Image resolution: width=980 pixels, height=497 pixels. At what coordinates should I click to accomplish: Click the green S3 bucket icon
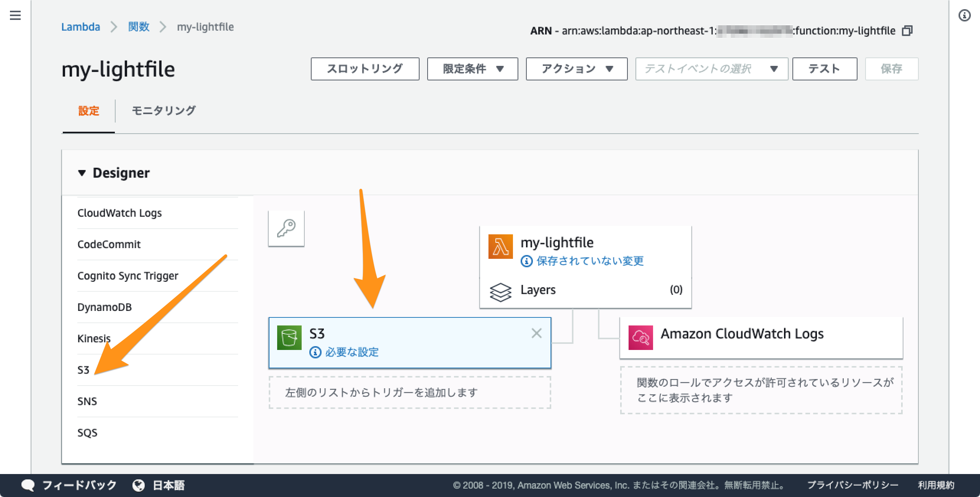click(289, 338)
